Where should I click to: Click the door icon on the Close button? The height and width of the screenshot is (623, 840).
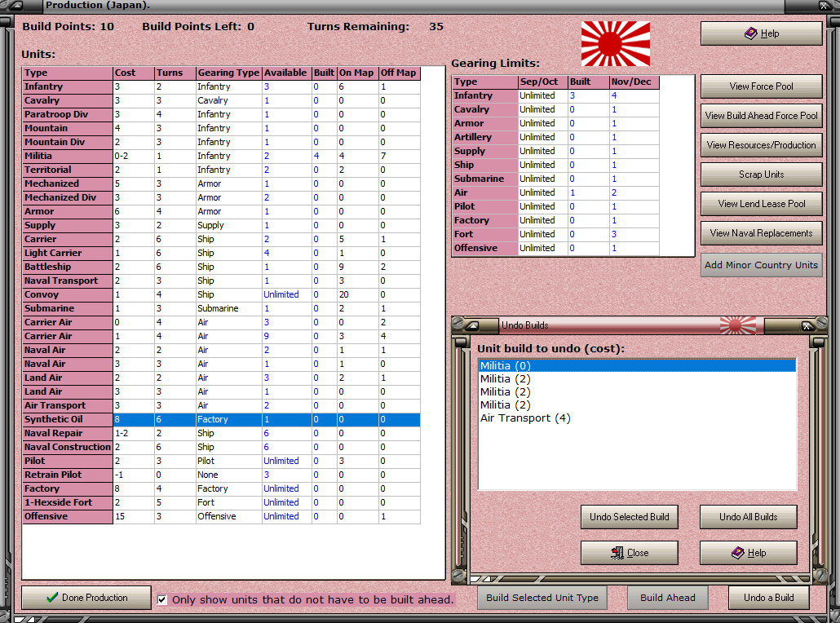pos(617,552)
